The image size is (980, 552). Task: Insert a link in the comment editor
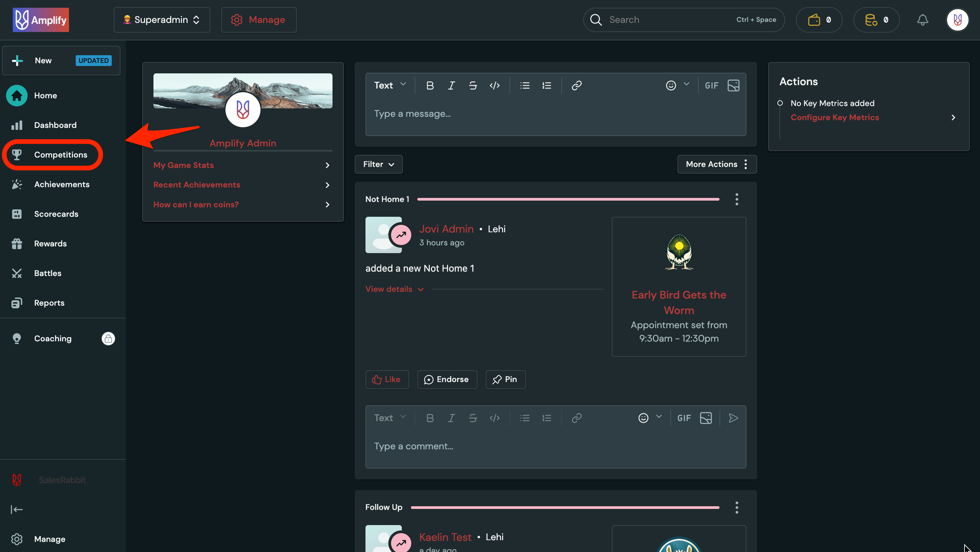point(576,418)
